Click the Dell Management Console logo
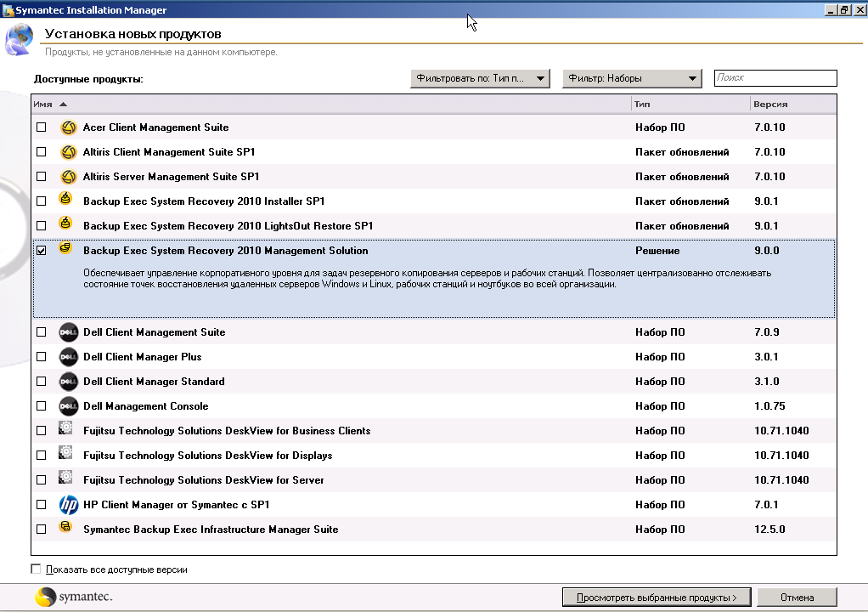 [x=69, y=406]
